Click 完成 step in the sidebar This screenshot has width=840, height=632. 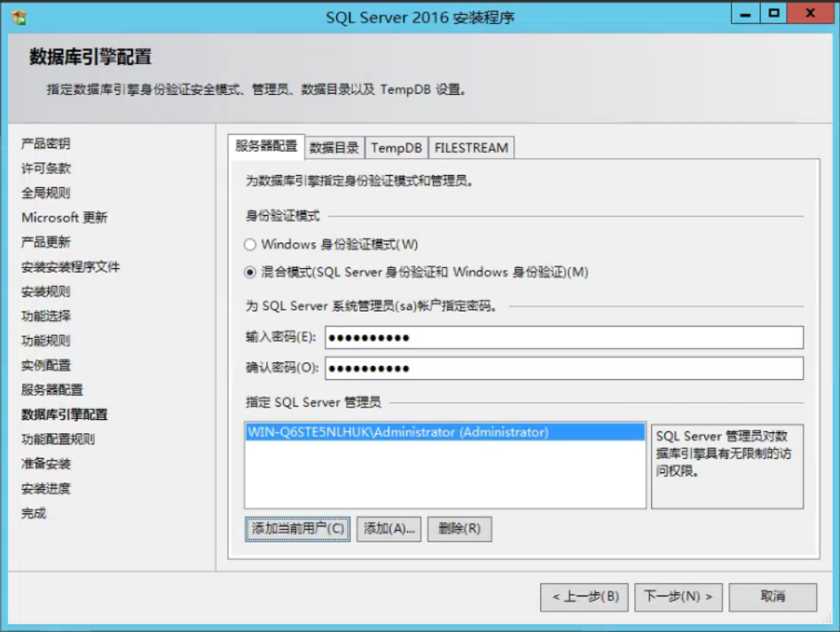pos(34,514)
